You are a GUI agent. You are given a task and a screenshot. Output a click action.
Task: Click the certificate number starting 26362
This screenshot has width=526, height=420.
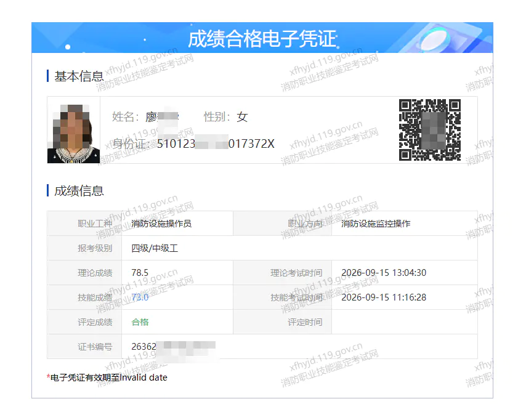(174, 346)
